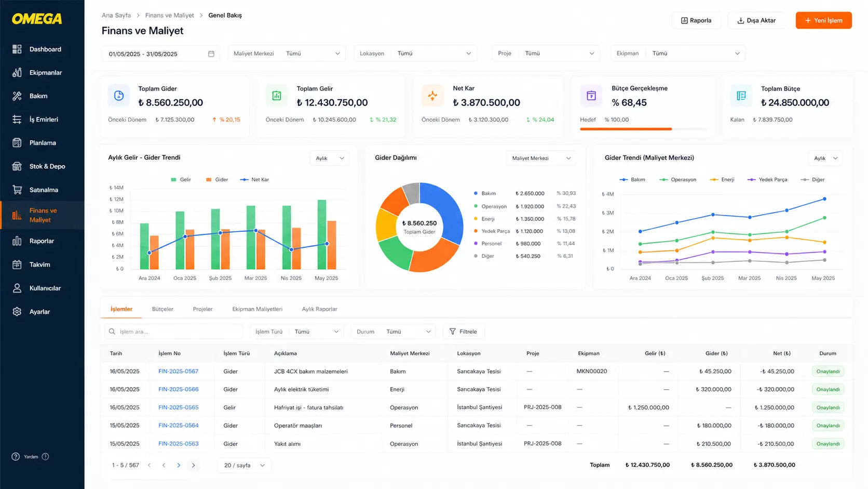The width and height of the screenshot is (868, 489).
Task: Click the Yeni İşlem button
Action: pyautogui.click(x=823, y=20)
